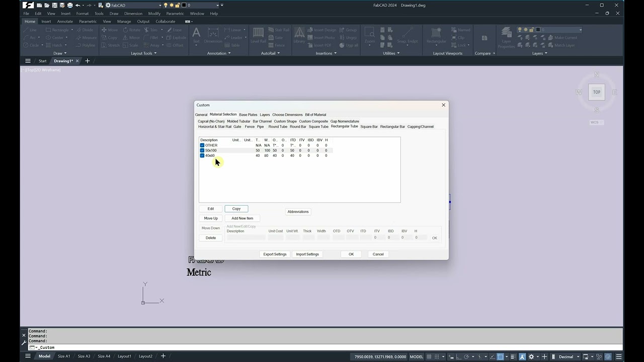Click the Snap Endpt icon in Utilities
The width and height of the screenshot is (644, 362).
[407, 36]
